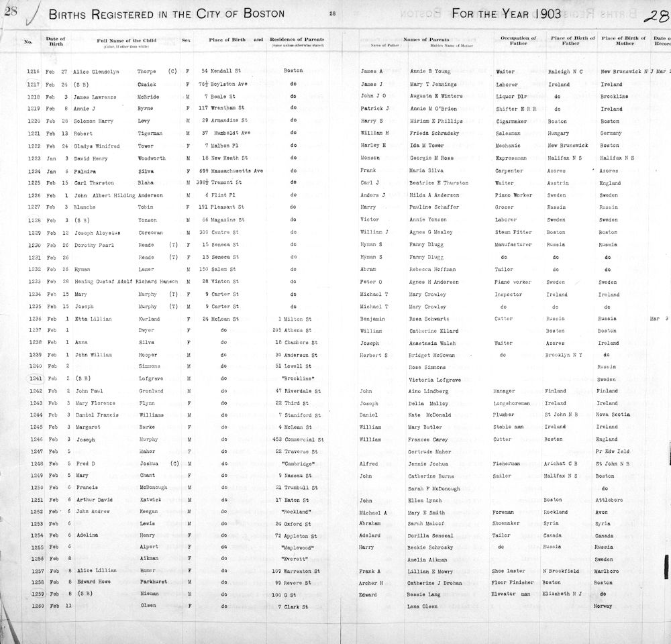Image resolution: width=671 pixels, height=644 pixels.
Task: Click the occupation 'Inspector'
Action: (x=509, y=294)
